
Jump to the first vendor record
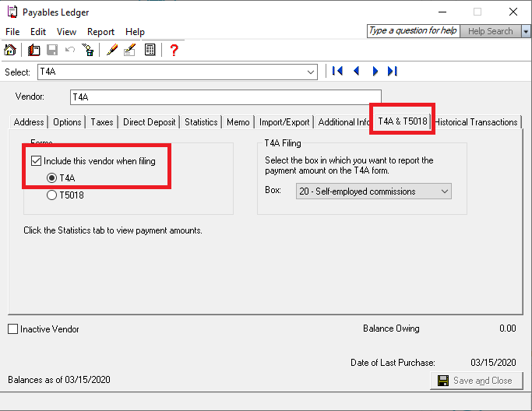[x=337, y=71]
